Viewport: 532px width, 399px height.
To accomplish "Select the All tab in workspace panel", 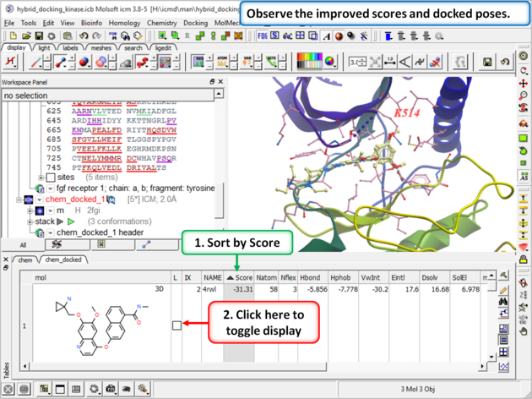I will pyautogui.click(x=24, y=244).
